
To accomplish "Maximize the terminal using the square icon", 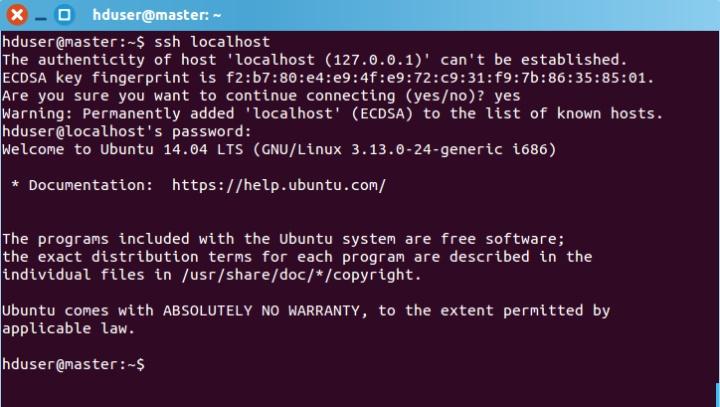I will [x=64, y=15].
